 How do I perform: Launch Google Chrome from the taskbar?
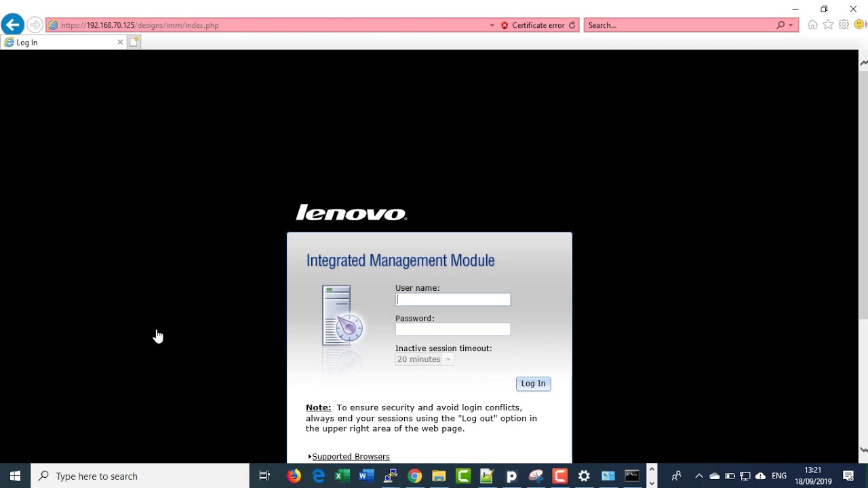[415, 476]
